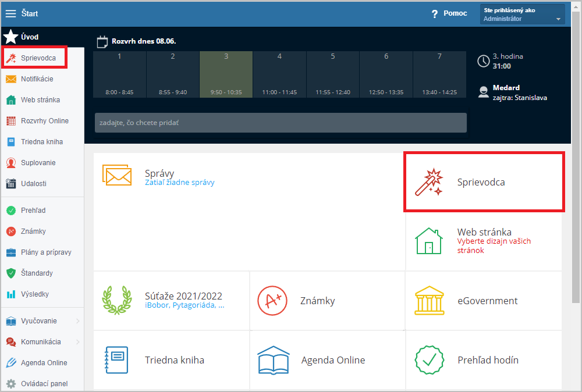Click the Medard name day text
This screenshot has height=392, width=582.
point(506,87)
